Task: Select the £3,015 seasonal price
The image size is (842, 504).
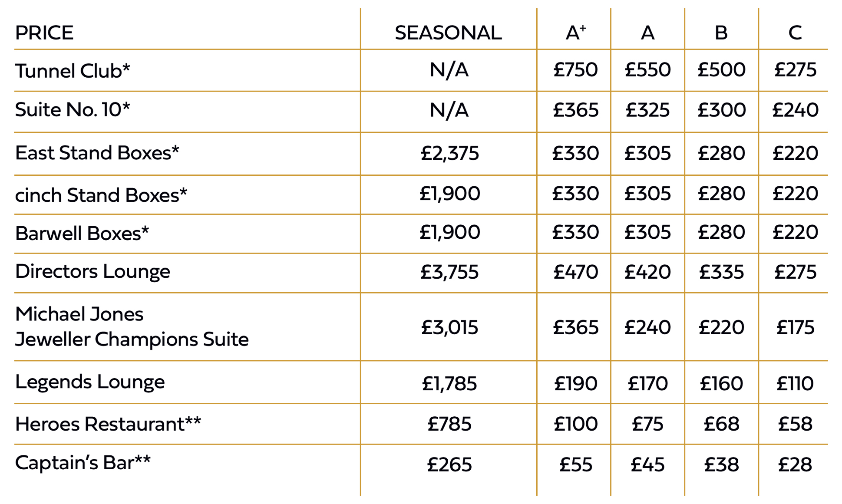Action: (x=449, y=327)
